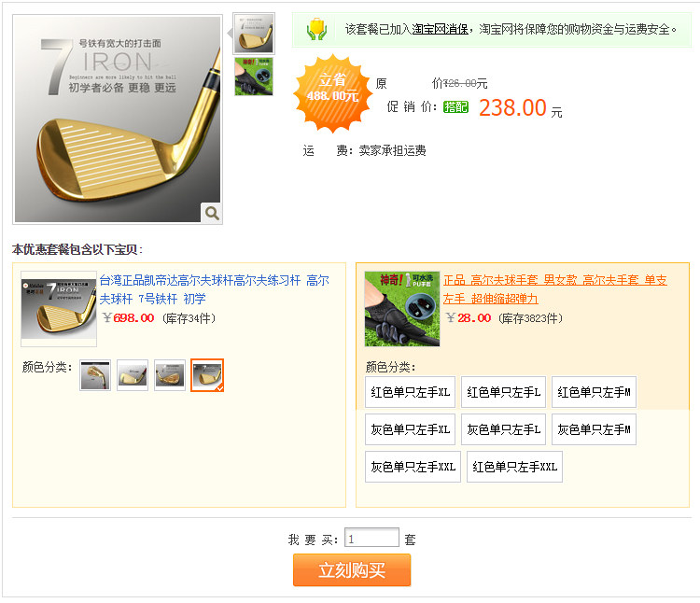Click the green 搭配 tag icon

455,106
